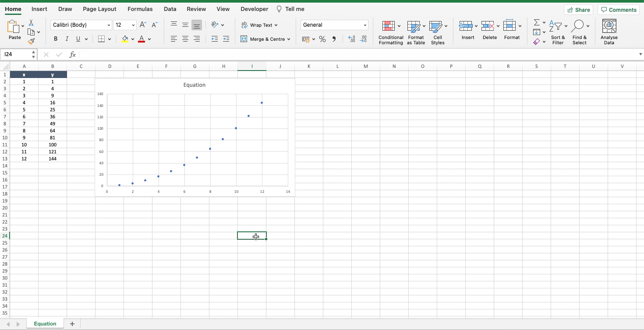
Task: Choose a red font colour swatch
Action: click(x=141, y=41)
